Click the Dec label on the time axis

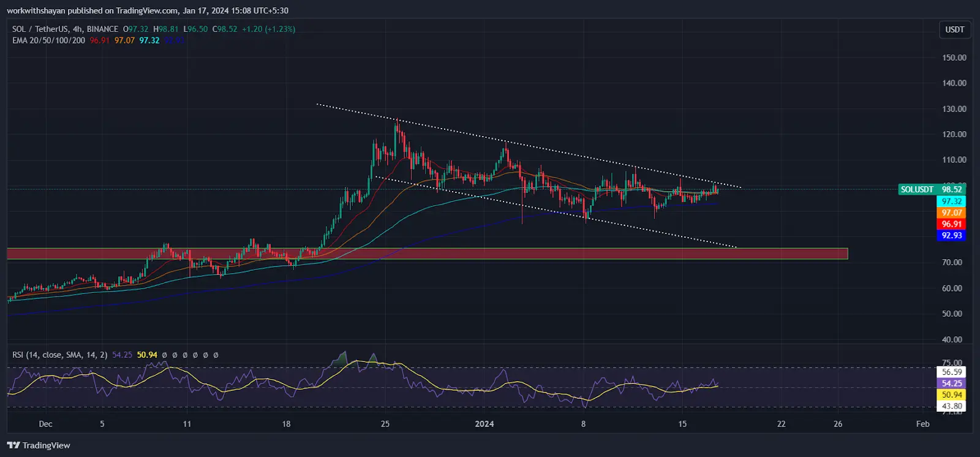[45, 424]
